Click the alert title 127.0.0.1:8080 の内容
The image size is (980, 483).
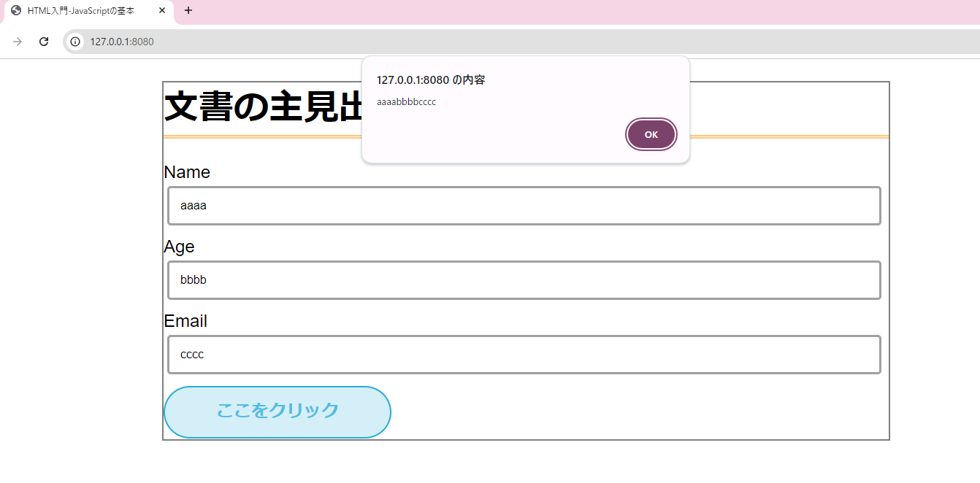tap(431, 80)
